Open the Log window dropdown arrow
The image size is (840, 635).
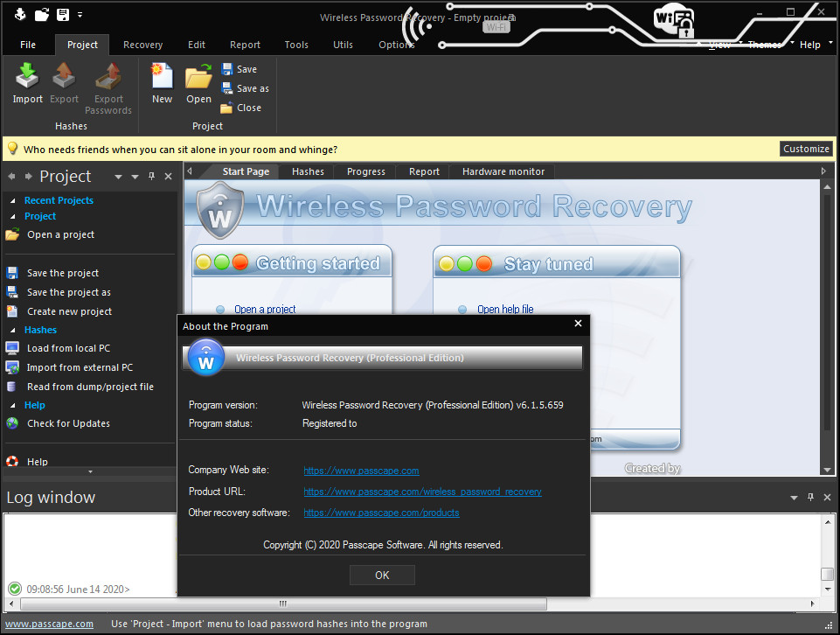pyautogui.click(x=794, y=498)
